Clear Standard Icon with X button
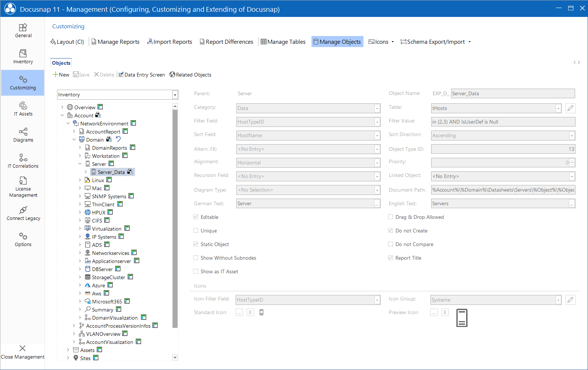 coord(250,312)
